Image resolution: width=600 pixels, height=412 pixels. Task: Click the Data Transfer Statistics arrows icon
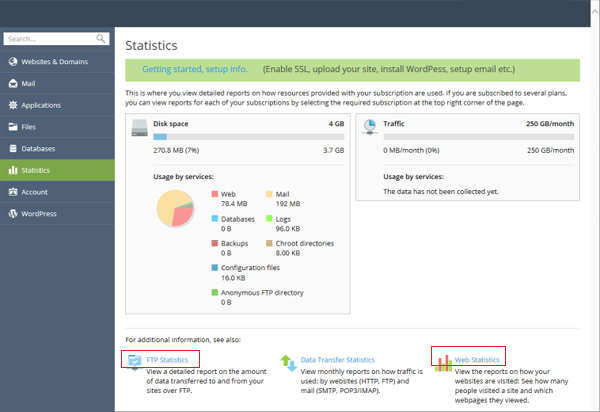288,362
